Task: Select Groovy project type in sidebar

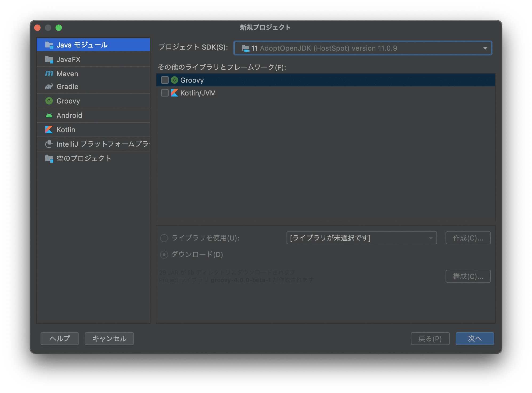Action: coord(93,101)
